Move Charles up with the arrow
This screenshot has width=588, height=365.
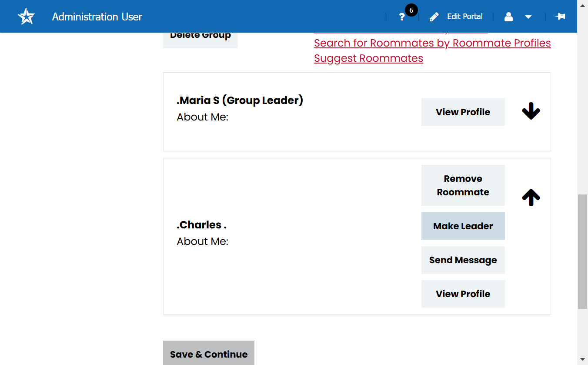click(531, 197)
